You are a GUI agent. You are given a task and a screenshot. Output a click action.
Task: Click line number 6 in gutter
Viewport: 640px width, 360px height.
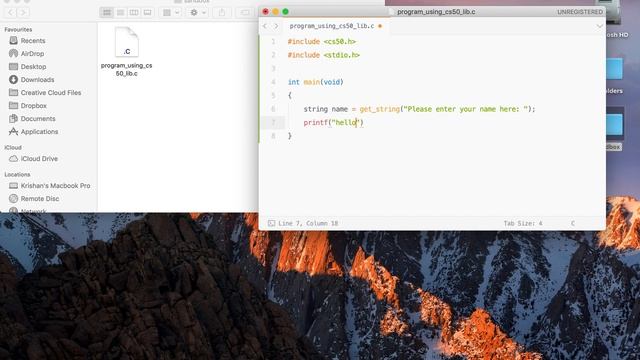pos(273,109)
